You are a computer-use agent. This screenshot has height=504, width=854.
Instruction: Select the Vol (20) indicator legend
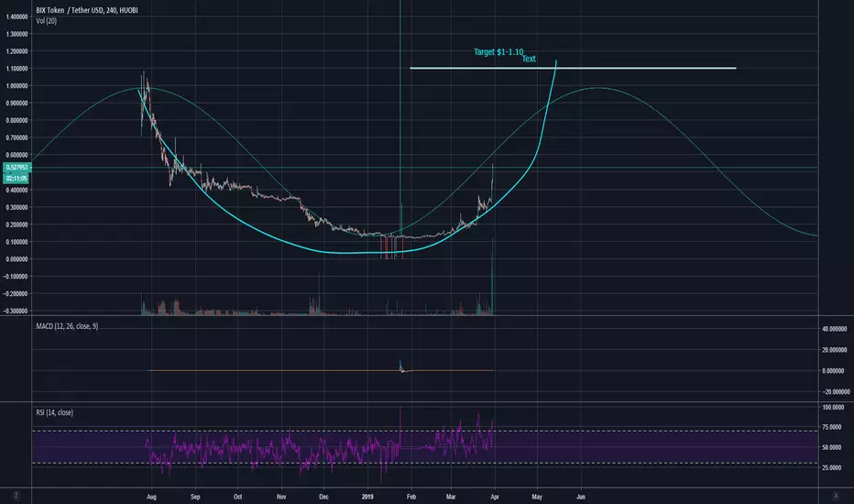(47, 21)
